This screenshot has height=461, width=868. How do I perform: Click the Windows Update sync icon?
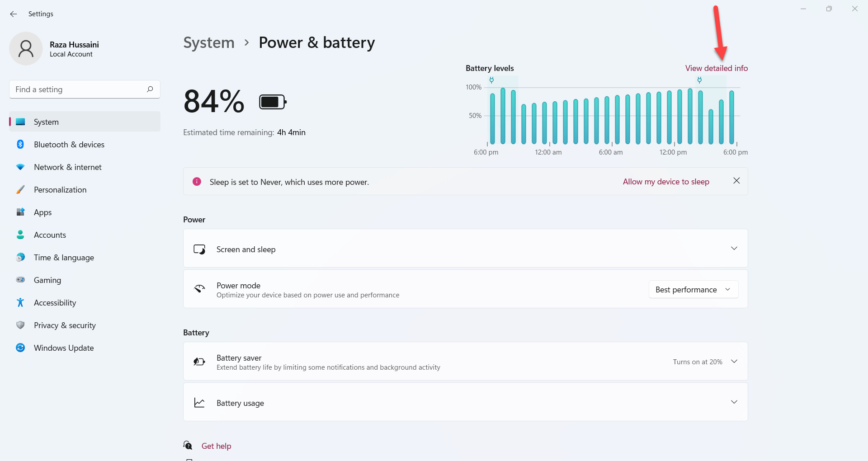click(x=20, y=348)
